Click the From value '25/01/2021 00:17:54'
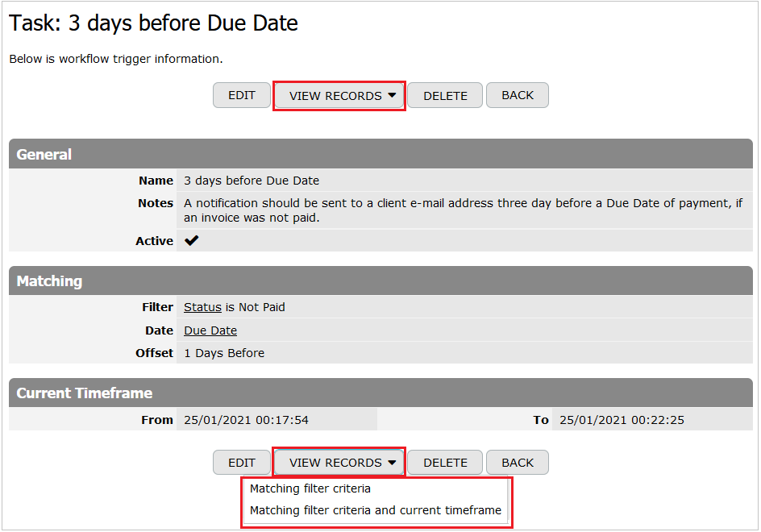761x532 pixels. point(246,420)
